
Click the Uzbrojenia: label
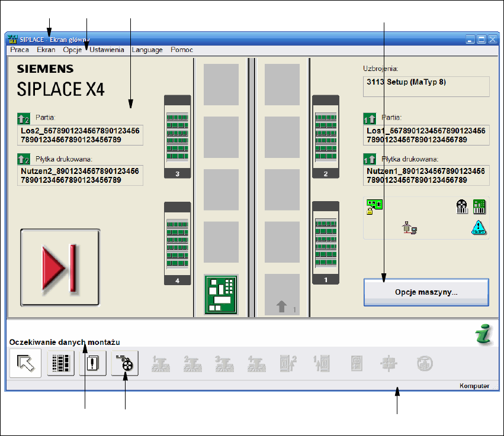[381, 69]
